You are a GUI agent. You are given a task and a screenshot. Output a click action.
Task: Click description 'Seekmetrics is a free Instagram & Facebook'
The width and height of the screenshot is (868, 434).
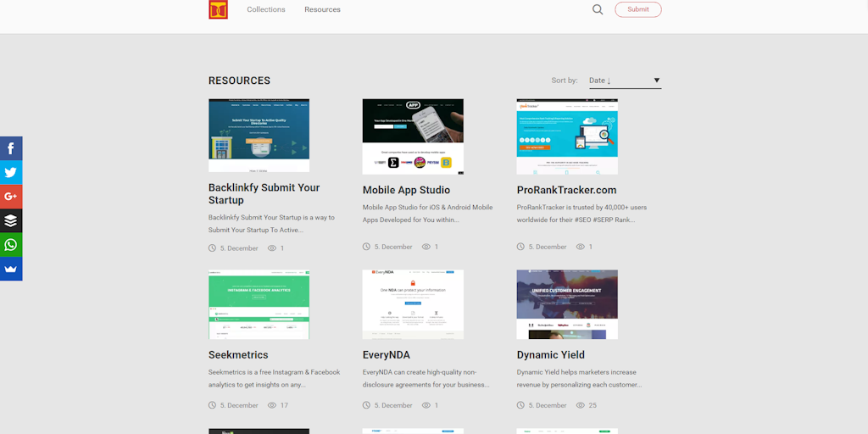(274, 372)
